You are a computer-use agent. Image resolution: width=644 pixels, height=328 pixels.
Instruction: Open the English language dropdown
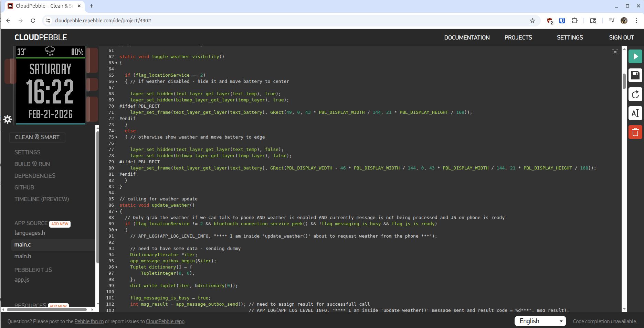[540, 321]
